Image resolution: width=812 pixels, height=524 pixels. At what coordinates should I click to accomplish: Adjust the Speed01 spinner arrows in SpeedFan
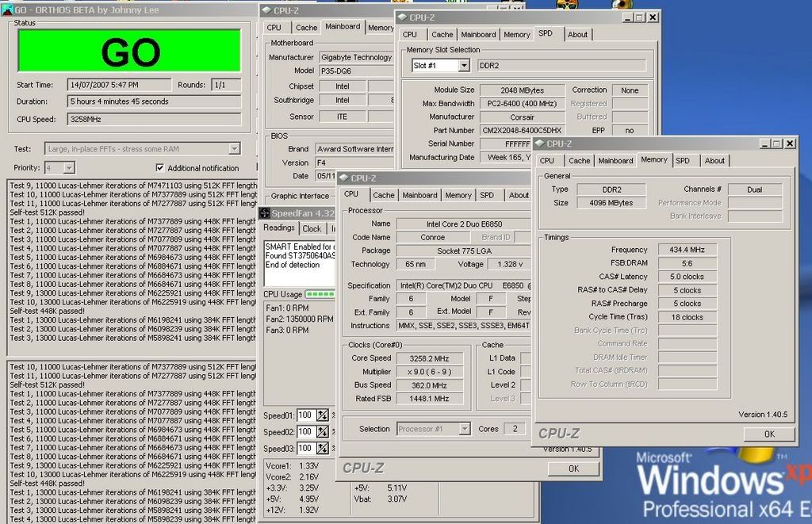coord(323,415)
